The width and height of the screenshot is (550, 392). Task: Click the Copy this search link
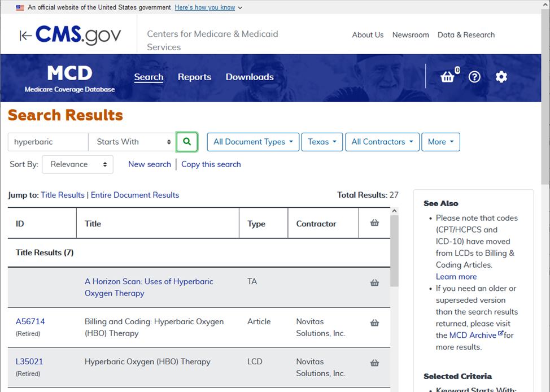tap(211, 164)
